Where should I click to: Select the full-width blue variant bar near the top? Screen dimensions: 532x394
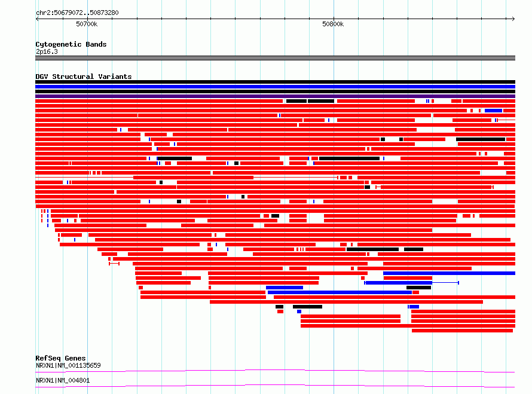click(x=275, y=87)
